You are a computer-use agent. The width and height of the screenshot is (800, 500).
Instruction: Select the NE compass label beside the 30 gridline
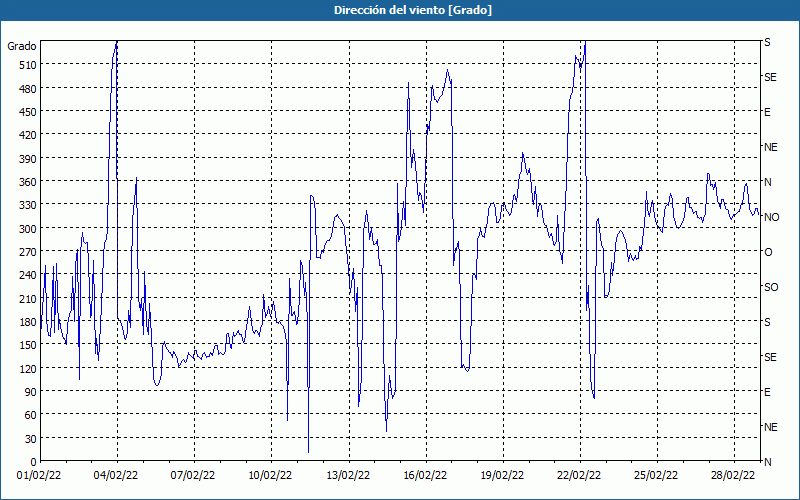(770, 427)
